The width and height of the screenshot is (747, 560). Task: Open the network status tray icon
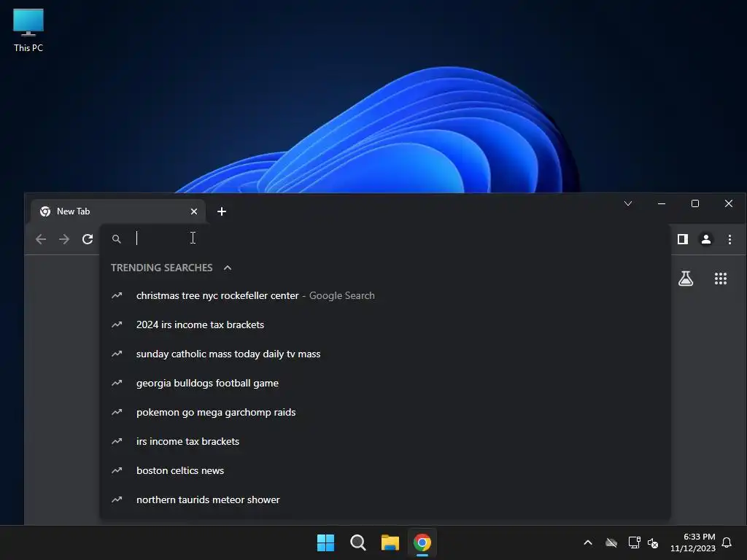[634, 542]
